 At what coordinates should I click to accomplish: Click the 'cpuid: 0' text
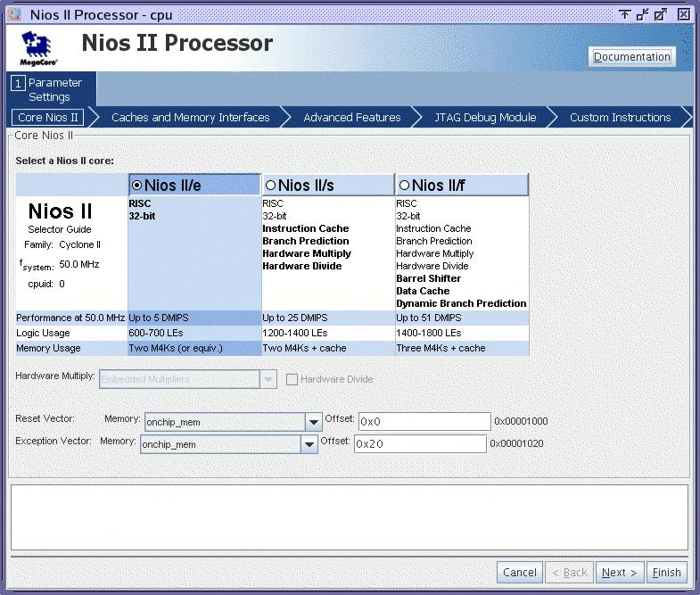(x=46, y=284)
